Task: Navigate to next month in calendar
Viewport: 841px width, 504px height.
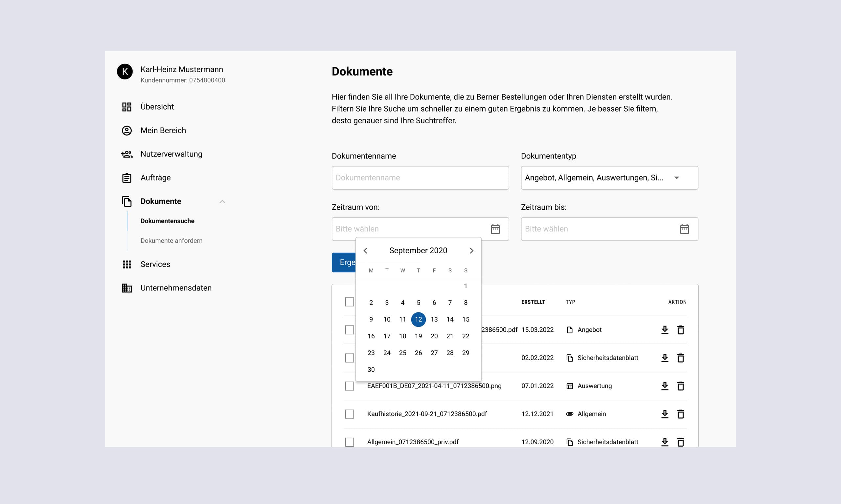Action: [472, 250]
